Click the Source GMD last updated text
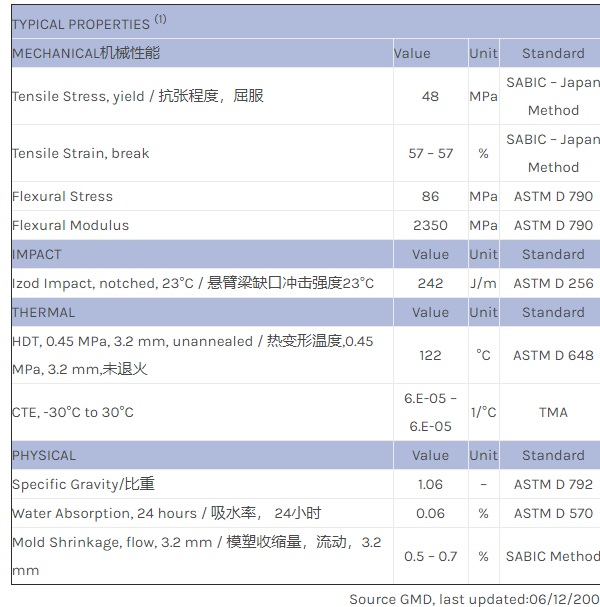 pyautogui.click(x=474, y=598)
